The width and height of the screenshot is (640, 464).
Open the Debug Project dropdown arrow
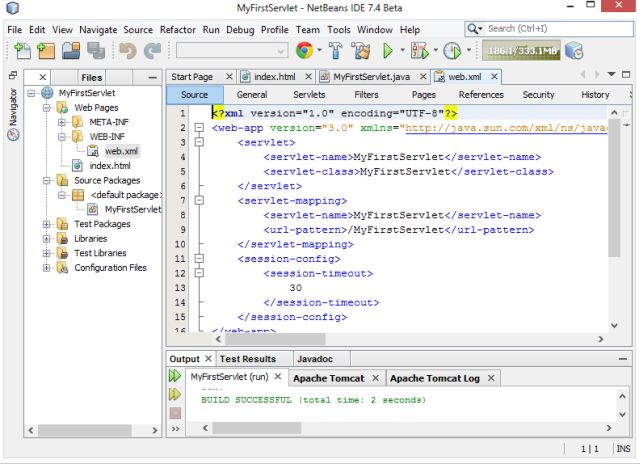tap(436, 50)
